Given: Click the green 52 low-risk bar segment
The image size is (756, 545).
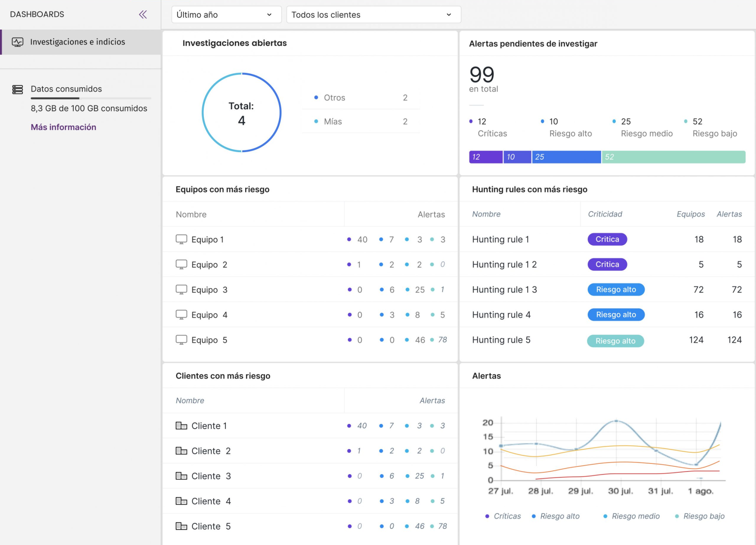Looking at the screenshot, I should click(x=673, y=157).
